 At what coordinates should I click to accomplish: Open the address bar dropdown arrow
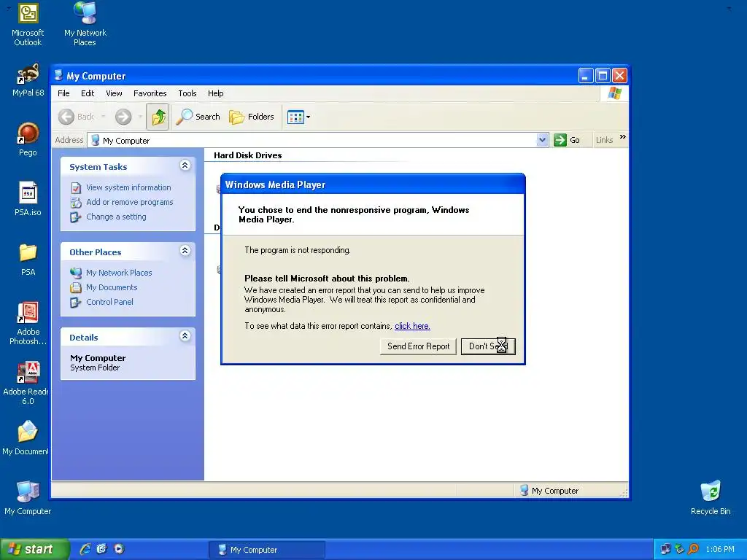542,140
